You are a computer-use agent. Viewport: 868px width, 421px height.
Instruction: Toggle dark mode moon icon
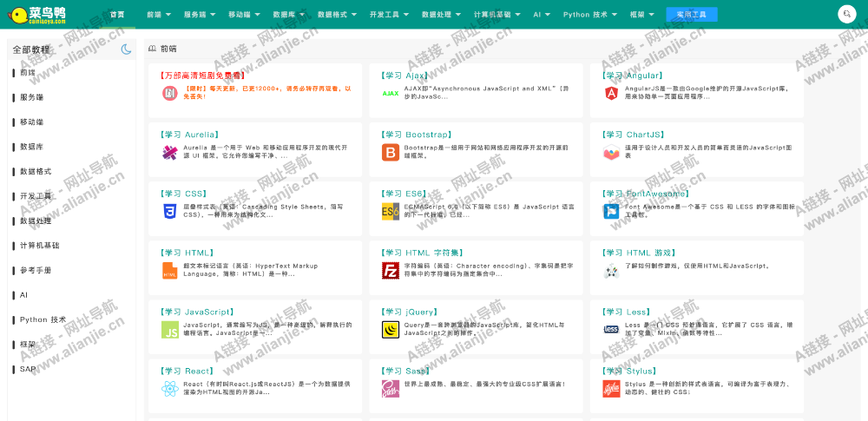pyautogui.click(x=127, y=49)
